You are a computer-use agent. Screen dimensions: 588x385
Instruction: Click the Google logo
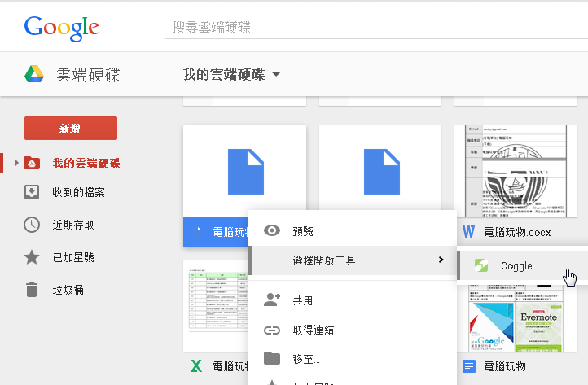(x=62, y=28)
